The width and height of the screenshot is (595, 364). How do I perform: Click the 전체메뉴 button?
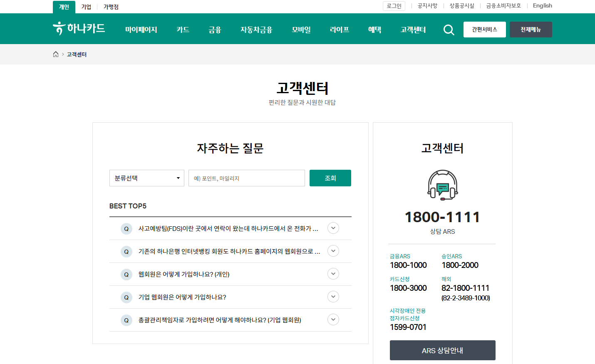(531, 30)
